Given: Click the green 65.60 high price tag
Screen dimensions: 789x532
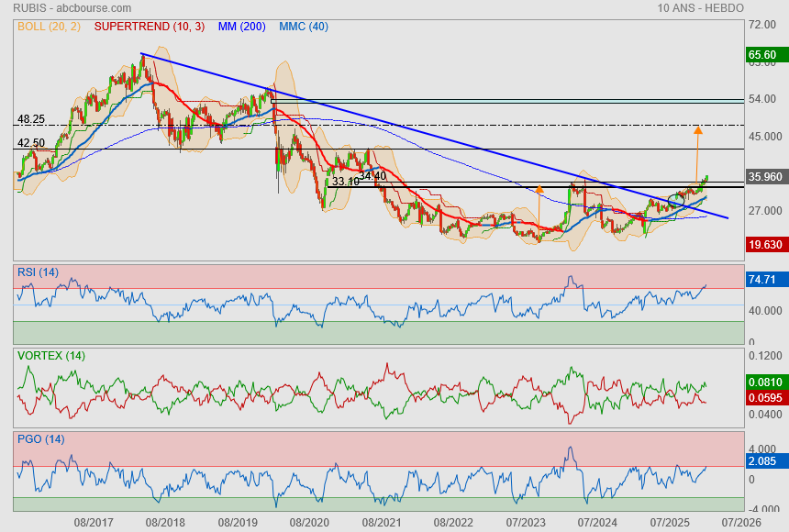Looking at the screenshot, I should [763, 55].
